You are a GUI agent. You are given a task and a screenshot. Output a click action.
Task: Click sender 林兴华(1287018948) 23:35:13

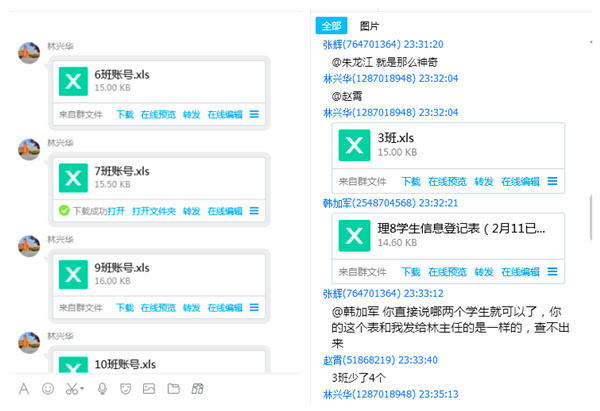[x=390, y=394]
